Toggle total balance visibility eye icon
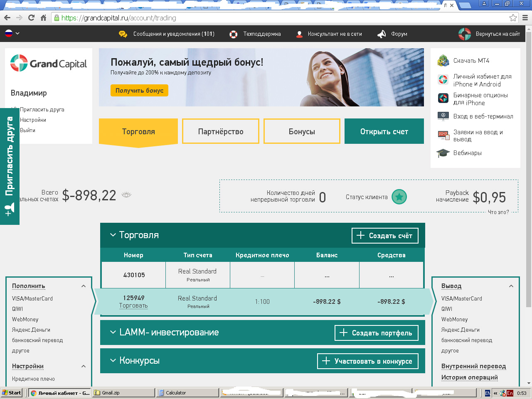The width and height of the screenshot is (532, 399). [126, 195]
